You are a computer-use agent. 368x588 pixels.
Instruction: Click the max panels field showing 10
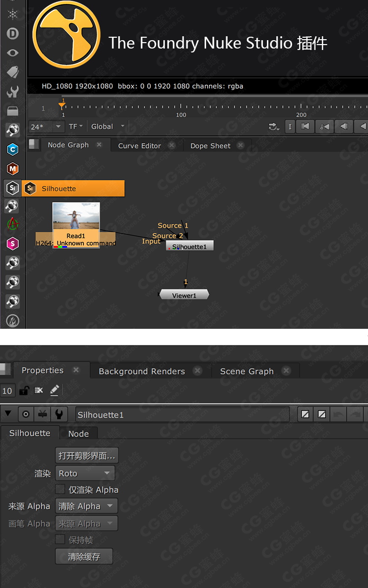(7, 391)
